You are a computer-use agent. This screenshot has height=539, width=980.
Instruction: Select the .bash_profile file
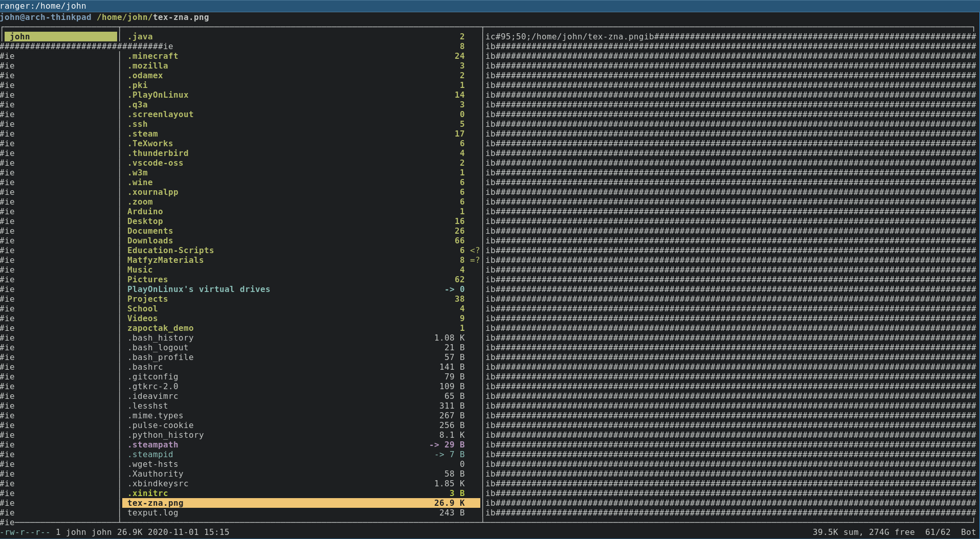[301, 357]
